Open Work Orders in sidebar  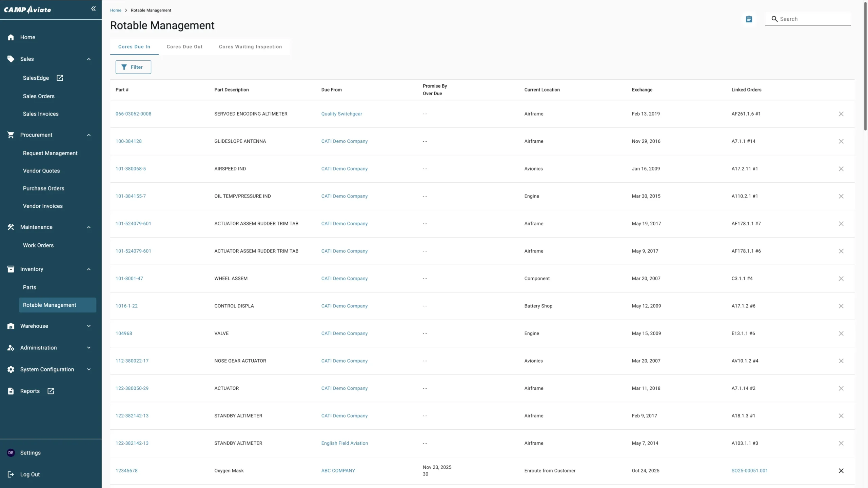(x=38, y=245)
